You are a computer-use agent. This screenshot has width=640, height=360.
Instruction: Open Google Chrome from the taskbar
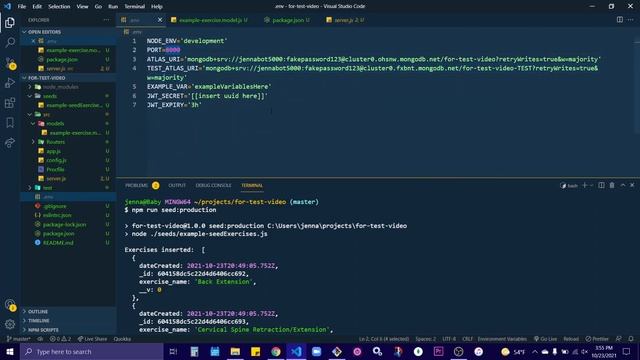[276, 351]
